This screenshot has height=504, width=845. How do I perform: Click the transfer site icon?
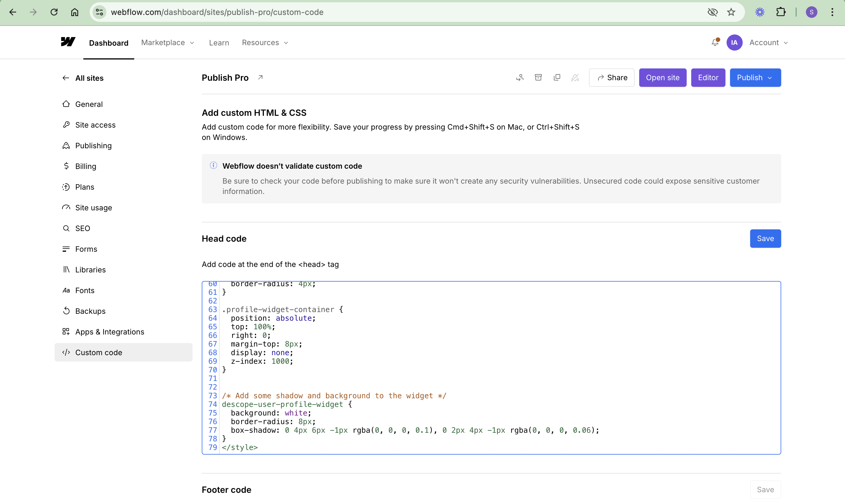(520, 77)
